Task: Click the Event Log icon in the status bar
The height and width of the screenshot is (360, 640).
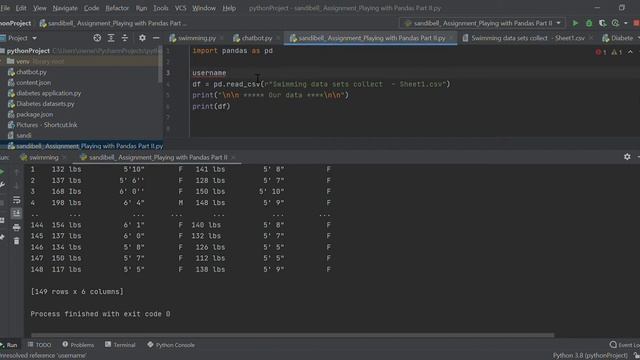Action: click(x=613, y=345)
